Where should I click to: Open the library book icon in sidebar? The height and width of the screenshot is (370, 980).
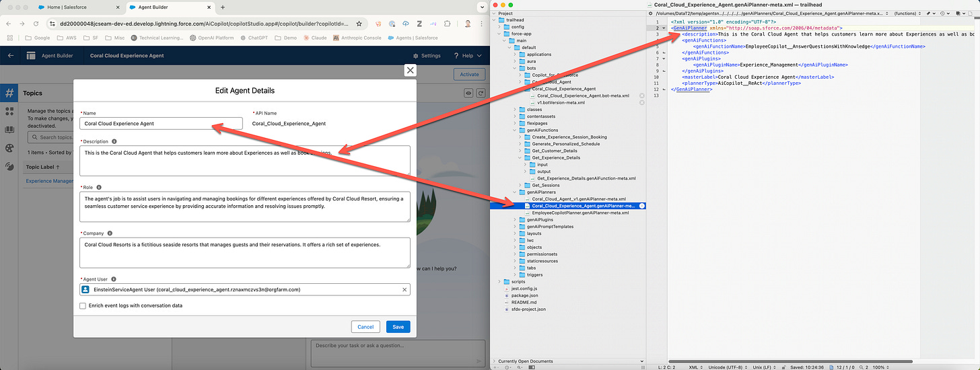click(x=9, y=130)
